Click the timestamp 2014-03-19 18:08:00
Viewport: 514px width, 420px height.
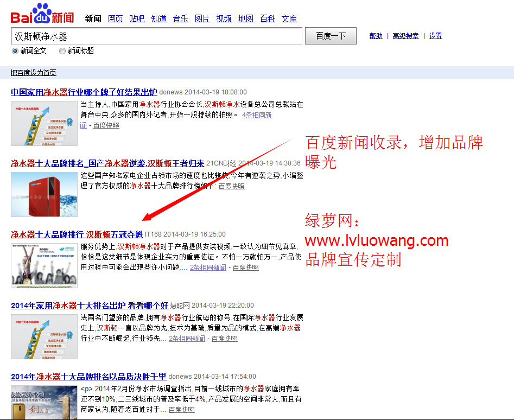click(x=215, y=92)
